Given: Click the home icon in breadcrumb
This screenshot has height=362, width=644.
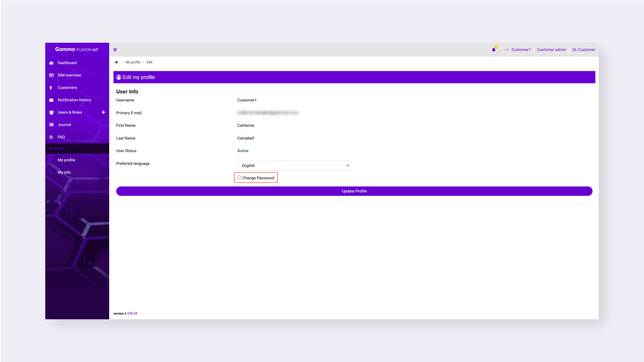Looking at the screenshot, I should pos(116,62).
